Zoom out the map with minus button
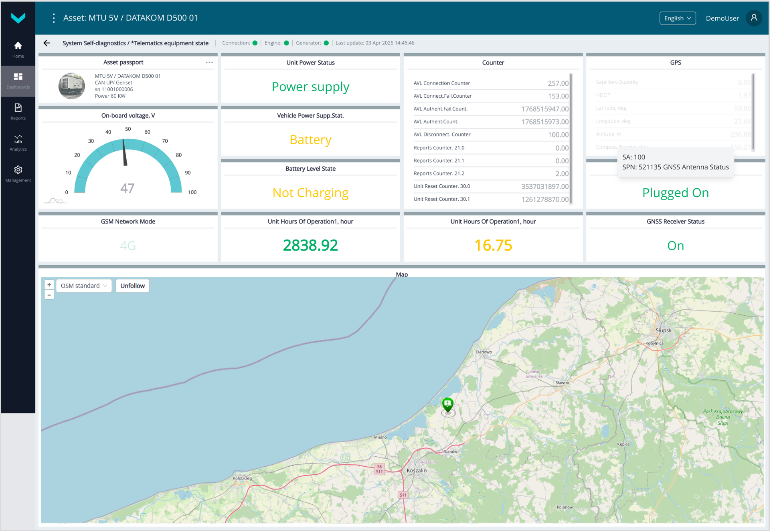This screenshot has height=532, width=771. (x=49, y=295)
